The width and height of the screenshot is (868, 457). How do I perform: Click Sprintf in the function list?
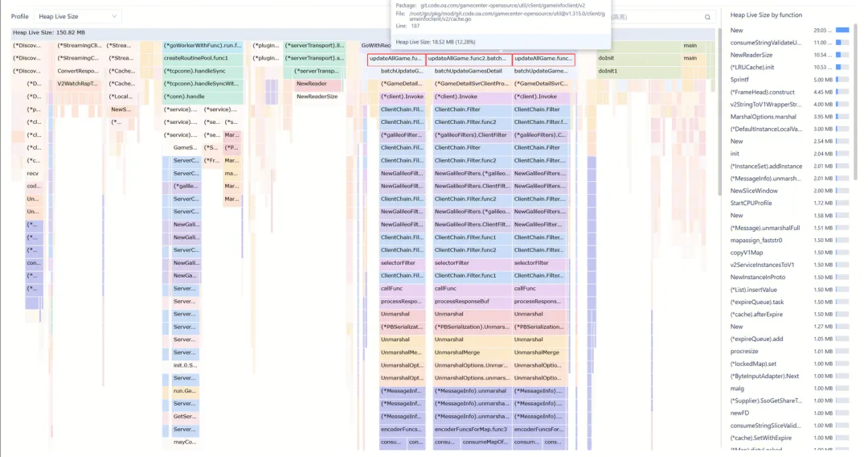[740, 80]
